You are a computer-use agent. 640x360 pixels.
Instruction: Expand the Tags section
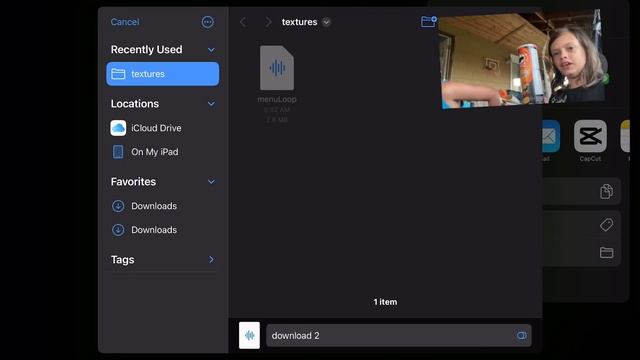click(211, 260)
